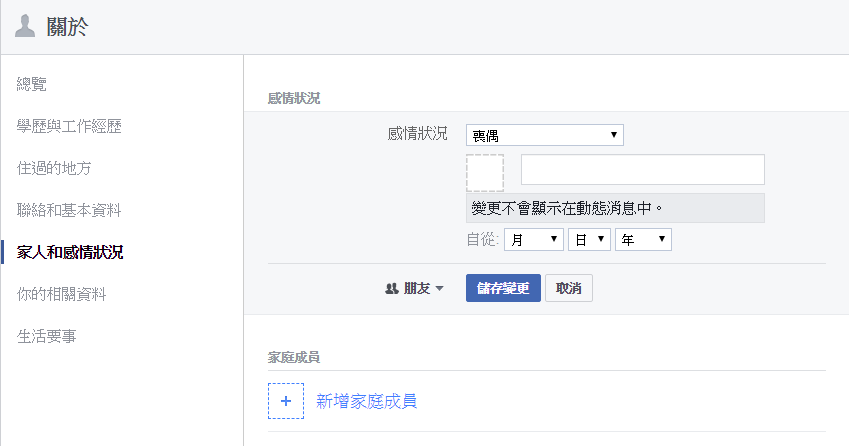Image resolution: width=849 pixels, height=446 pixels.
Task: Click the plus icon to add family member
Action: click(286, 401)
